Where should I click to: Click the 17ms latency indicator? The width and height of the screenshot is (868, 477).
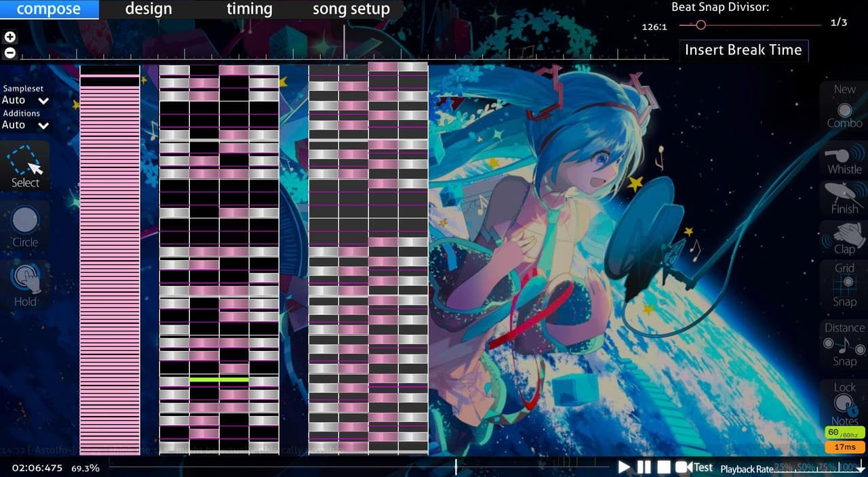tap(845, 447)
